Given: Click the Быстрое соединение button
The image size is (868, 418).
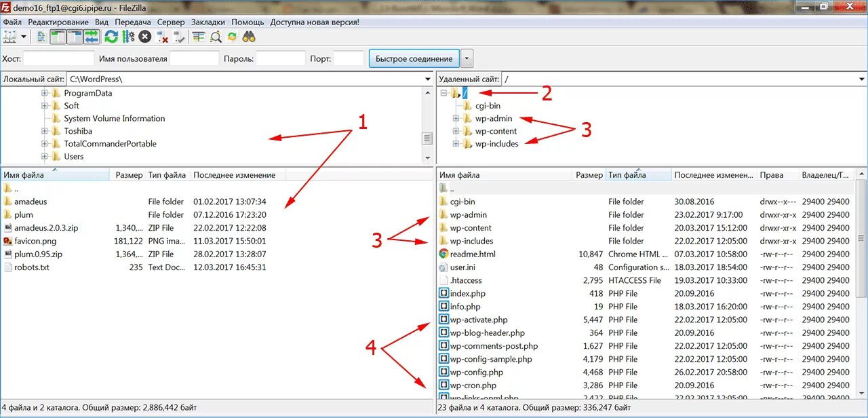Looking at the screenshot, I should tap(414, 58).
